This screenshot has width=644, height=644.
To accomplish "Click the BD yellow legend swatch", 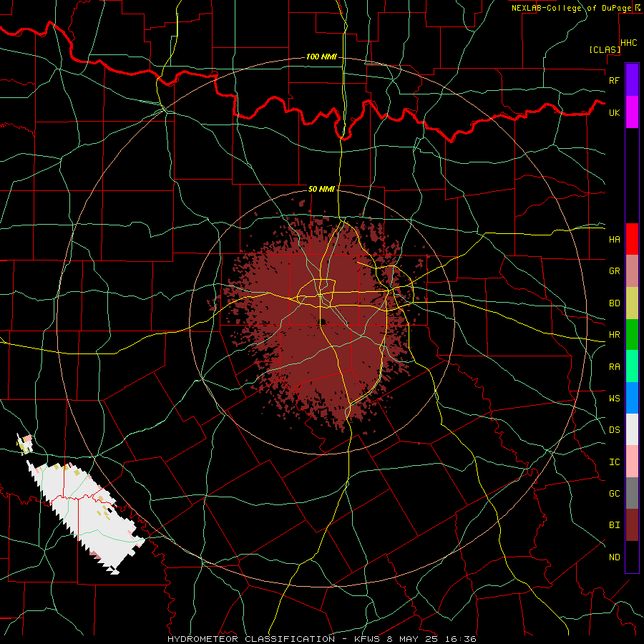I will click(632, 303).
